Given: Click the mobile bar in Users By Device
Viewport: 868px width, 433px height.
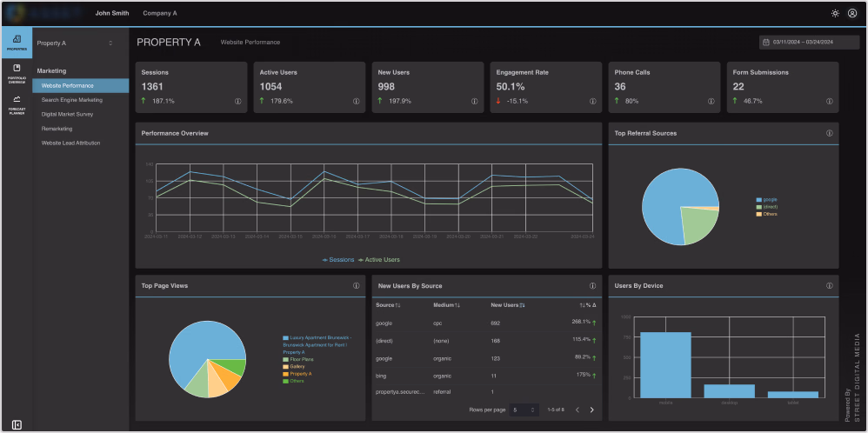Looking at the screenshot, I should coord(665,365).
